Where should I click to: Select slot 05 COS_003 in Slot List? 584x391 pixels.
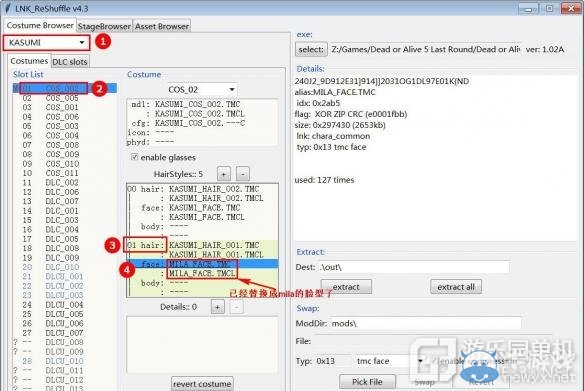click(x=51, y=126)
